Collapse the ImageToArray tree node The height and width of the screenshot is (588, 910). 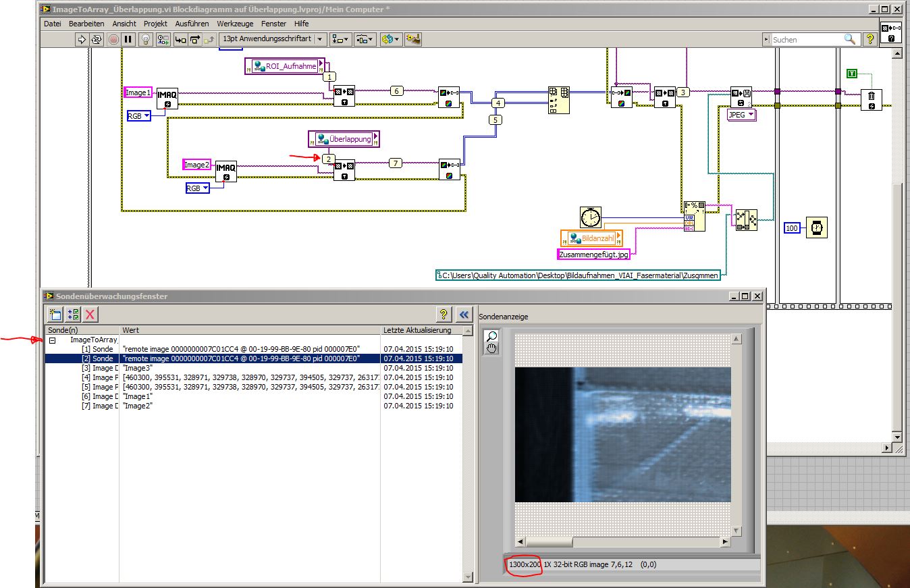[x=51, y=340]
